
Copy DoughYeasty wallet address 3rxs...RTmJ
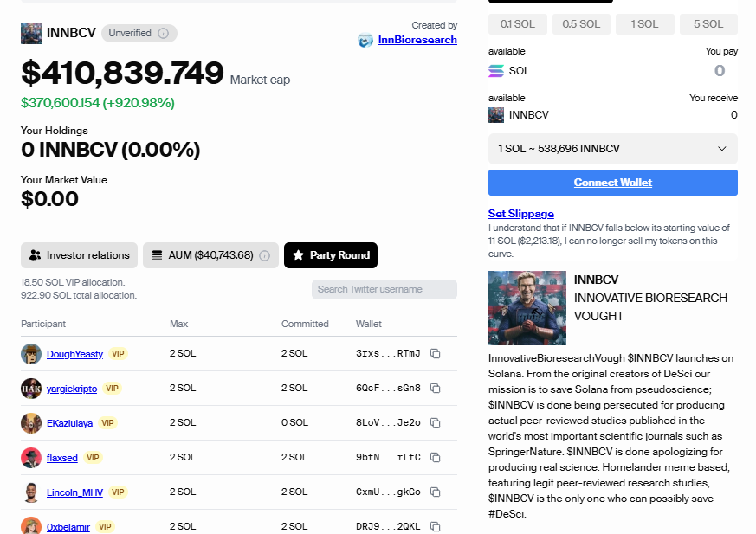[x=435, y=354]
